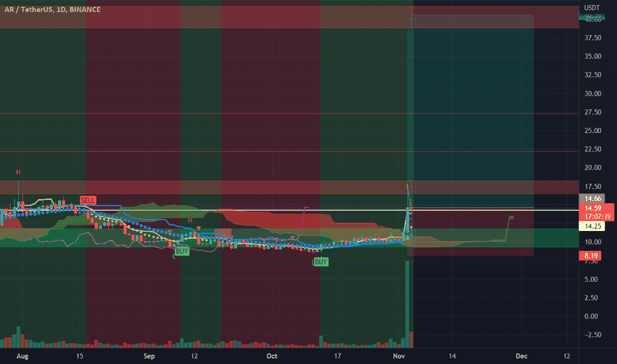617x364 pixels.
Task: Click the red H marker above the August high
Action: click(x=18, y=172)
